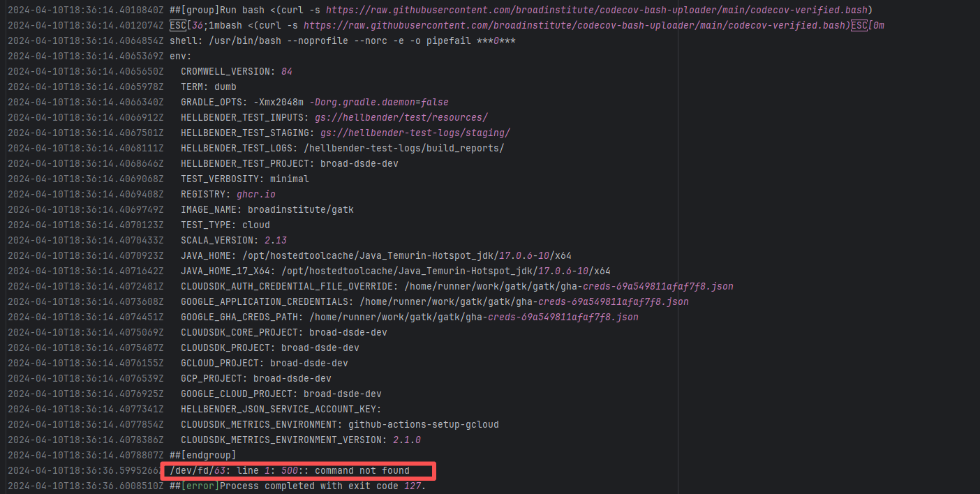Click the boxed ESC marker before "[0m"
This screenshot has height=494, width=980.
(859, 25)
